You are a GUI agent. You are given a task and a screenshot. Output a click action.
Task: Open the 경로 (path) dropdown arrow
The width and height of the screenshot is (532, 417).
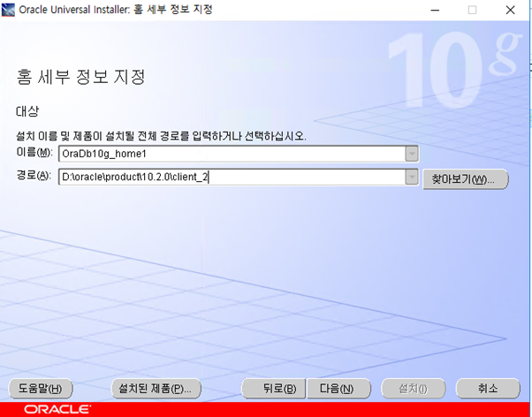[x=412, y=177]
